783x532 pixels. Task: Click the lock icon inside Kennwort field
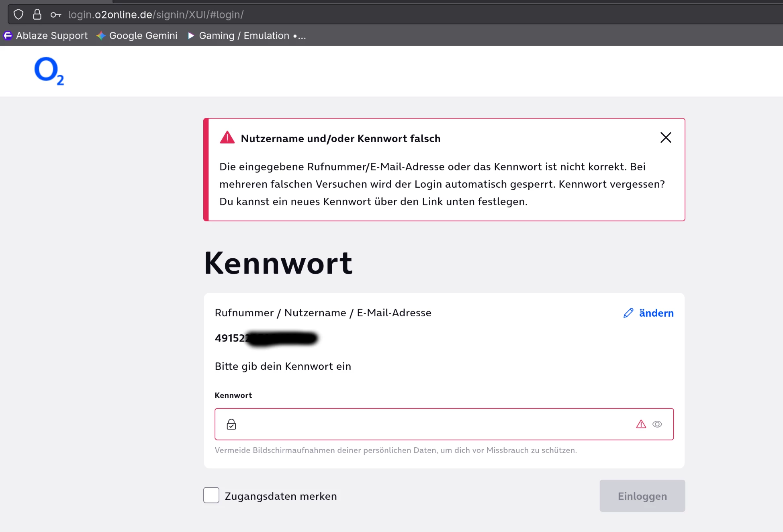pos(231,424)
